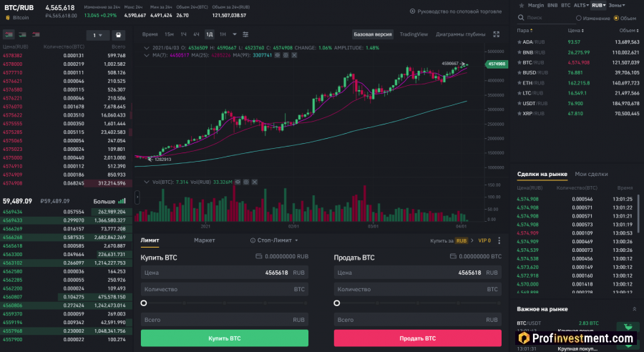
Task: Click the sell amount slider handle
Action: [x=337, y=303]
